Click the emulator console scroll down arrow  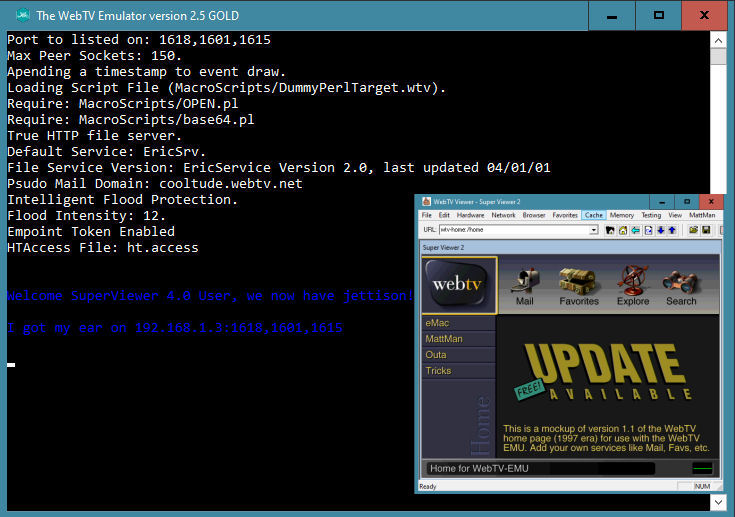click(x=718, y=503)
